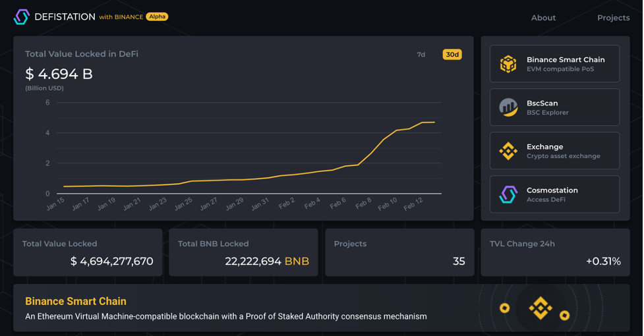Click the with BINANCE text
Viewport: 644px width, 336px height.
point(121,17)
